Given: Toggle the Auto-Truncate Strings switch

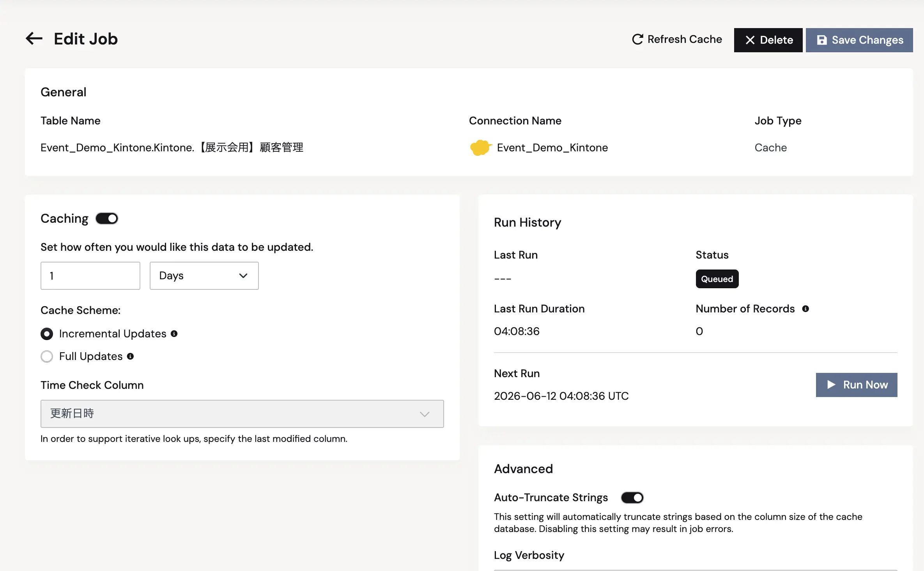Looking at the screenshot, I should click(x=632, y=498).
